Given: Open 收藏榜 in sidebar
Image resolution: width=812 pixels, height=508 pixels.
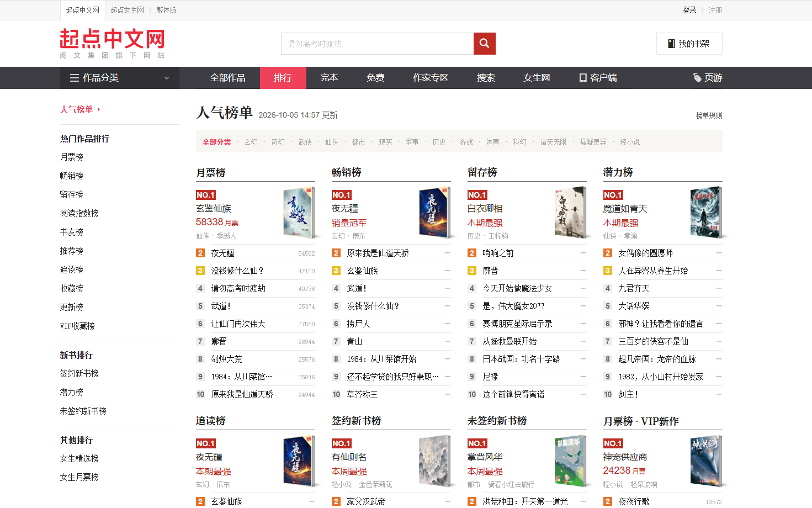Looking at the screenshot, I should pyautogui.click(x=72, y=288).
